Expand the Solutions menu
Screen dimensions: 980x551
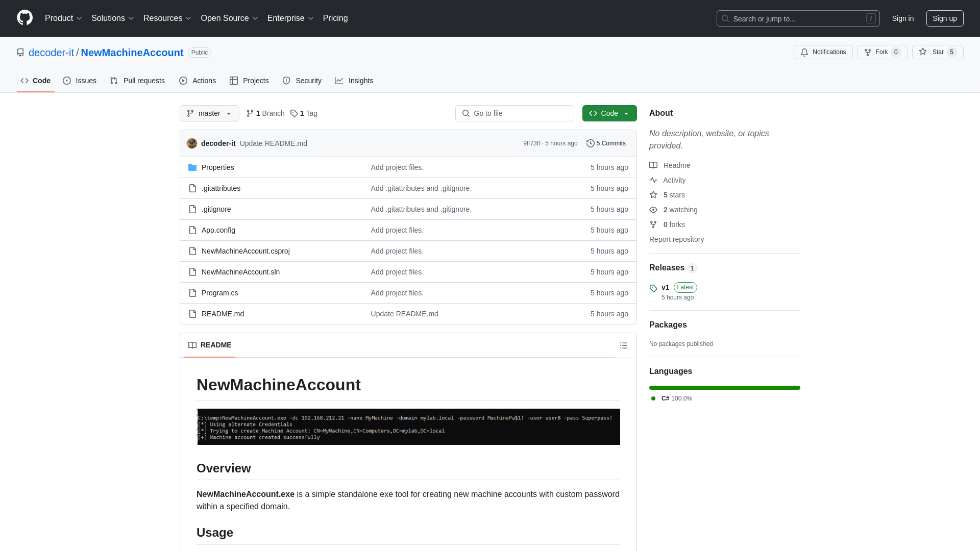pyautogui.click(x=113, y=18)
